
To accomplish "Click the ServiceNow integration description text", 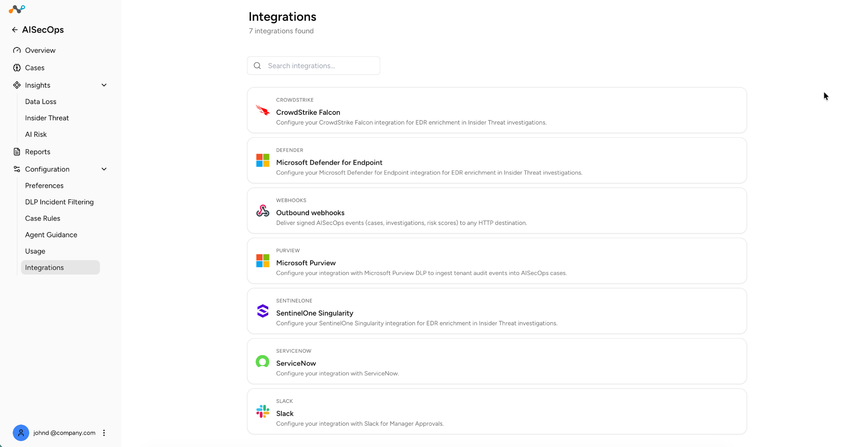I will [x=338, y=374].
